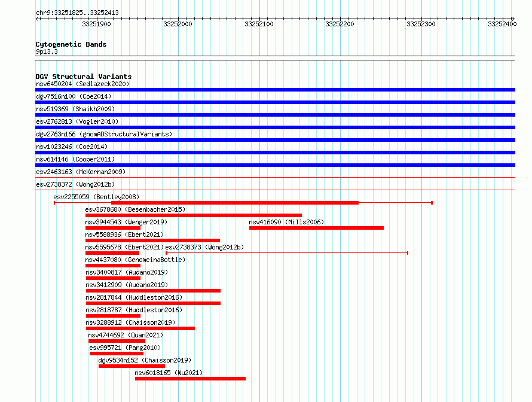The height and width of the screenshot is (402, 532).
Task: Click the 33252200 ruler tick label
Action: click(340, 24)
